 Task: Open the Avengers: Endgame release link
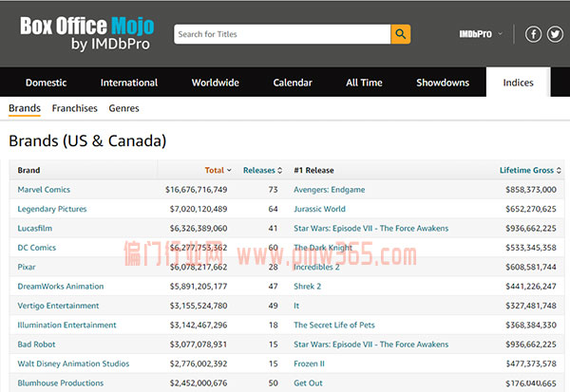330,190
